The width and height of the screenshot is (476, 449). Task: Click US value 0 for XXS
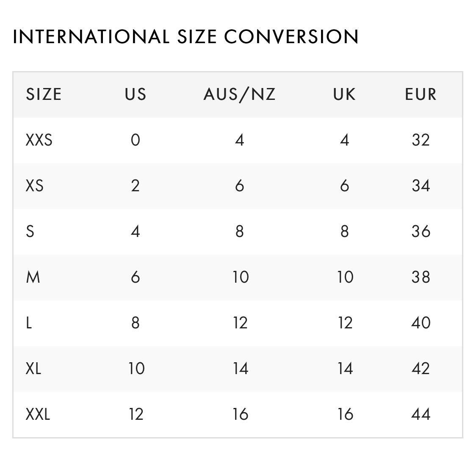tap(136, 140)
